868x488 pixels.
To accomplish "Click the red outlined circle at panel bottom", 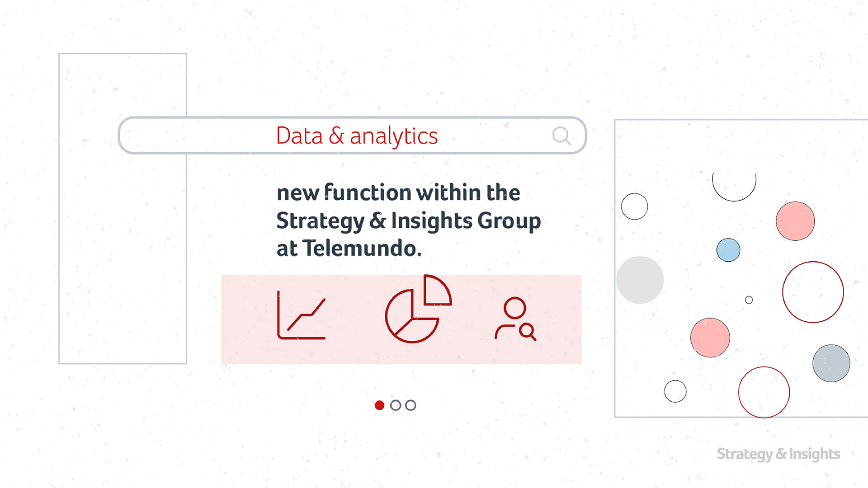I will pyautogui.click(x=764, y=392).
